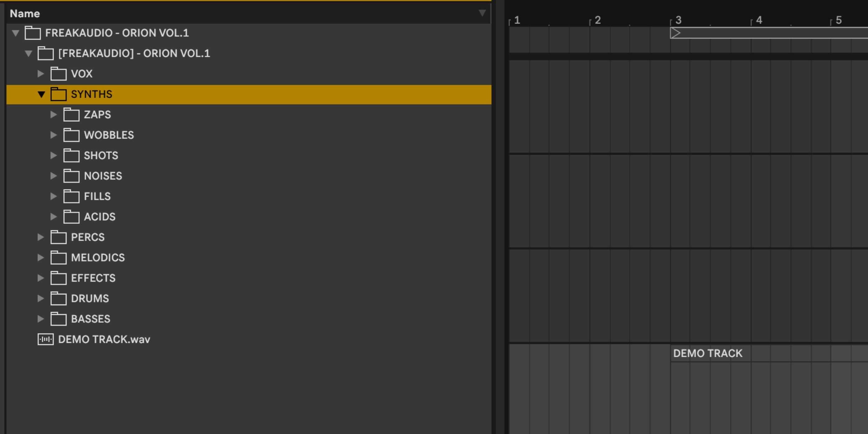Select the NOISES folder entry
This screenshot has height=434, width=868.
point(103,176)
